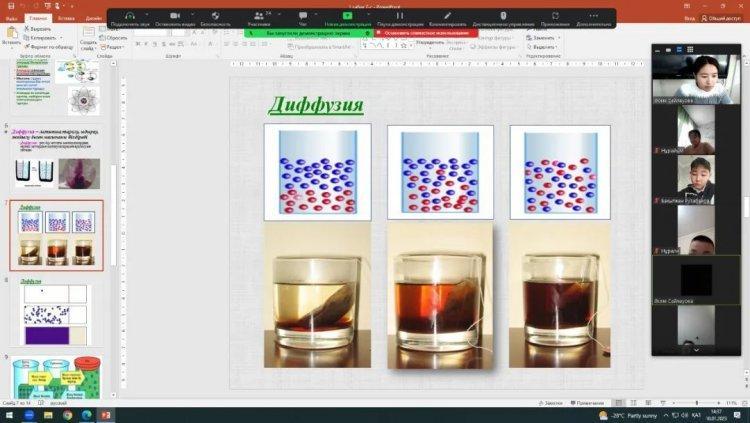Click the Undo arrow in quick access

pos(22,6)
